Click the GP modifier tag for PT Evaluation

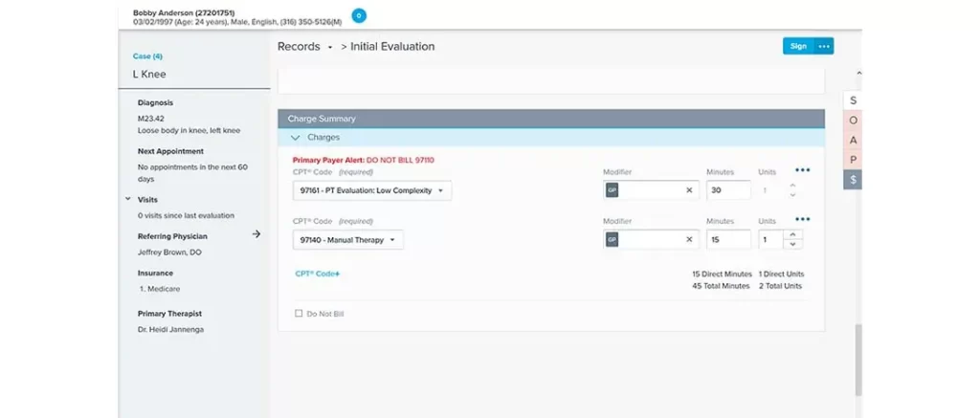612,190
